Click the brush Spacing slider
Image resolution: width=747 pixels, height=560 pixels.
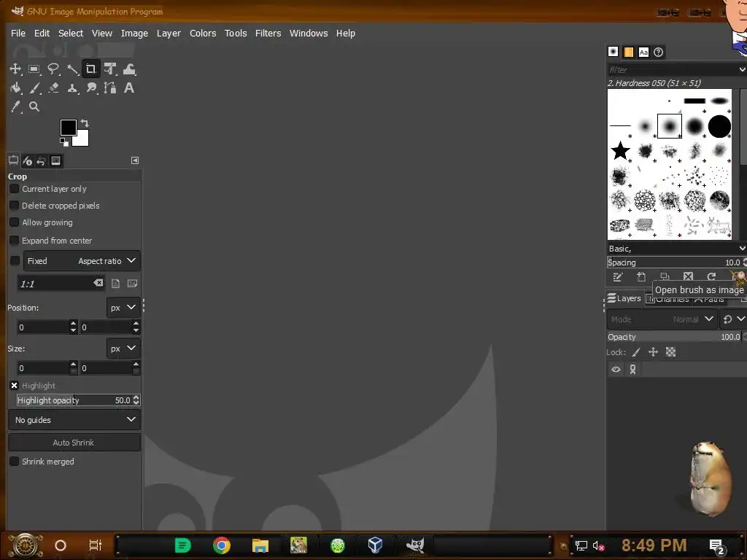coord(676,262)
